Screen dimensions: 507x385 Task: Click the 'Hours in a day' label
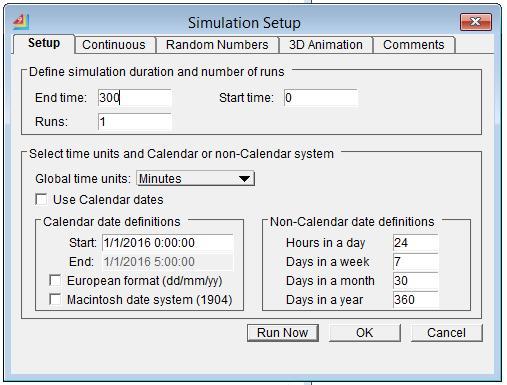pyautogui.click(x=326, y=243)
